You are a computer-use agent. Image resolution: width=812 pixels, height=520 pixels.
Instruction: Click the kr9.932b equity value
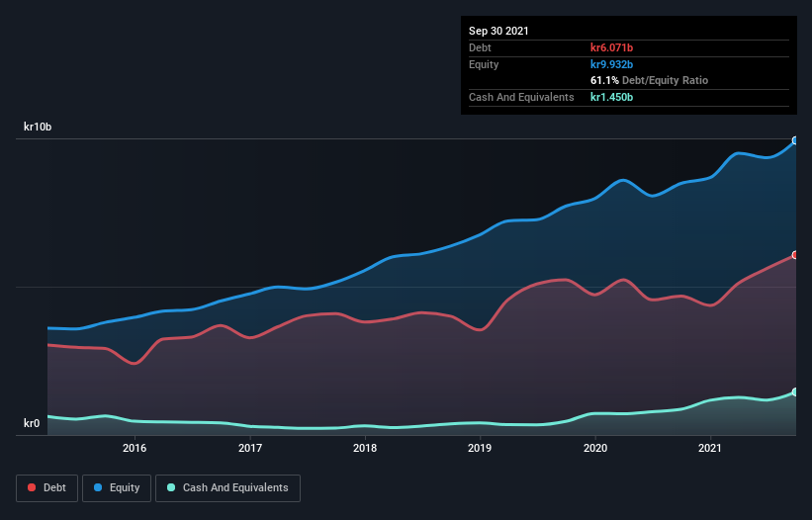(x=611, y=64)
